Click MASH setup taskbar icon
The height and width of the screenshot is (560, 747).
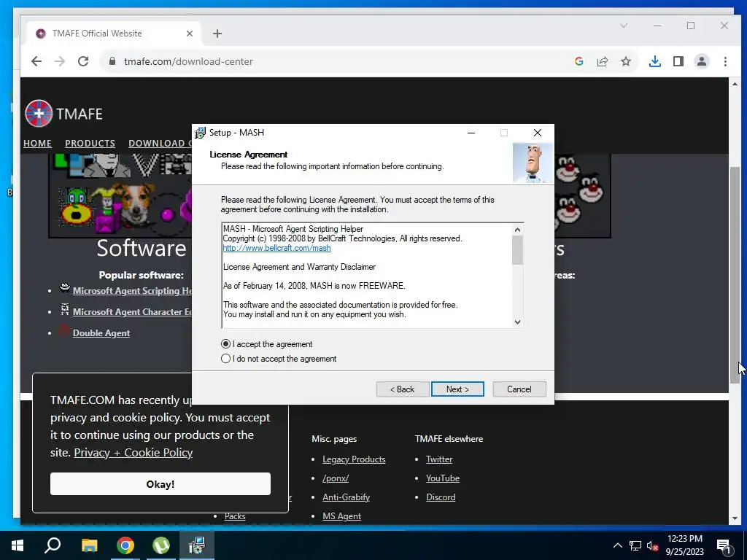tap(197, 545)
